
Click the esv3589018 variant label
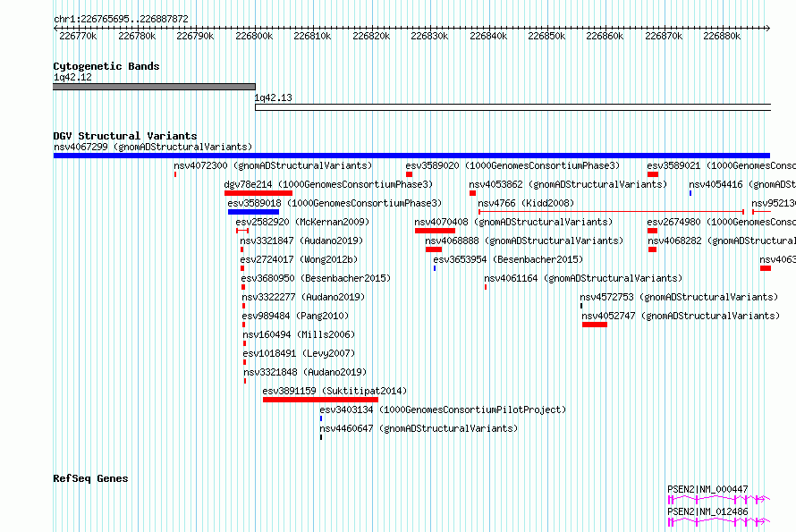coord(334,203)
